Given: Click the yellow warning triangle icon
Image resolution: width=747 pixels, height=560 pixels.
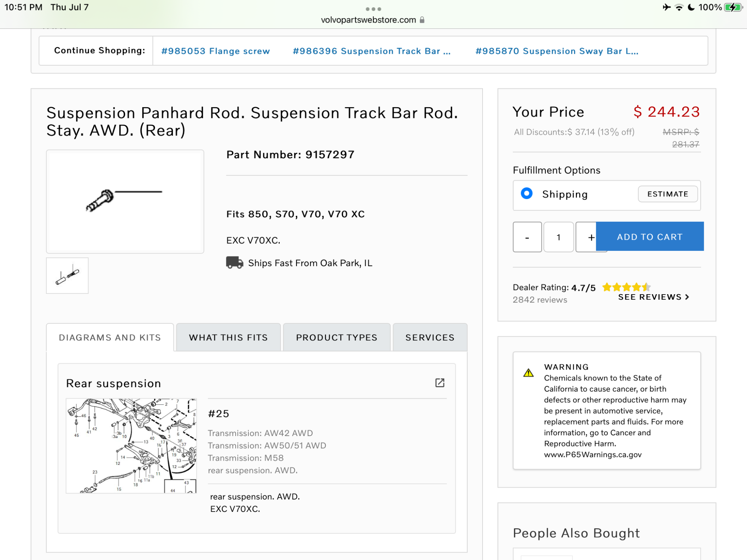Looking at the screenshot, I should point(528,373).
